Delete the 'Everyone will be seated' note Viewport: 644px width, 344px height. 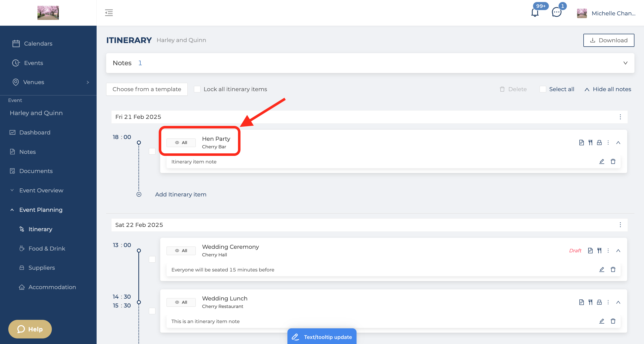(613, 269)
